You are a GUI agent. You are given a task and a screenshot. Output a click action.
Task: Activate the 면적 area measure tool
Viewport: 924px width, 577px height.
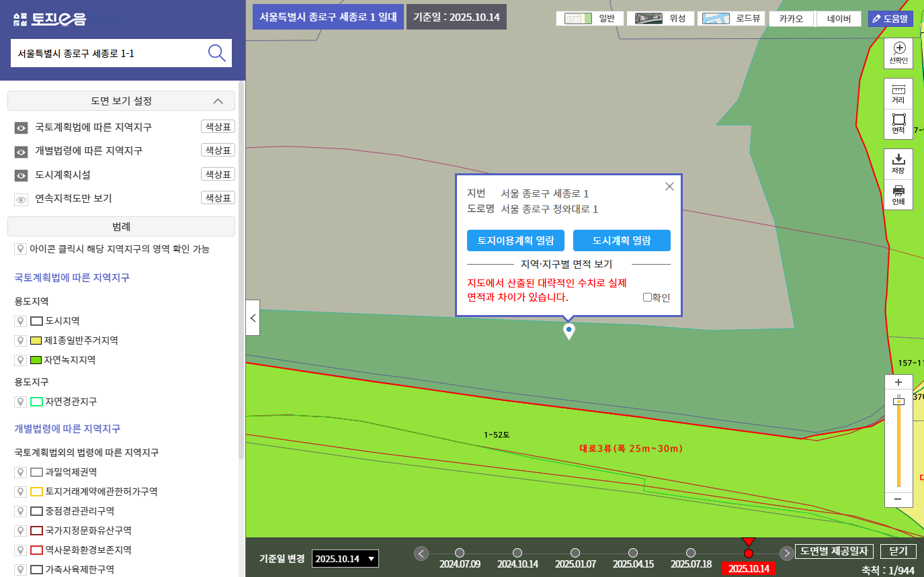pyautogui.click(x=898, y=124)
